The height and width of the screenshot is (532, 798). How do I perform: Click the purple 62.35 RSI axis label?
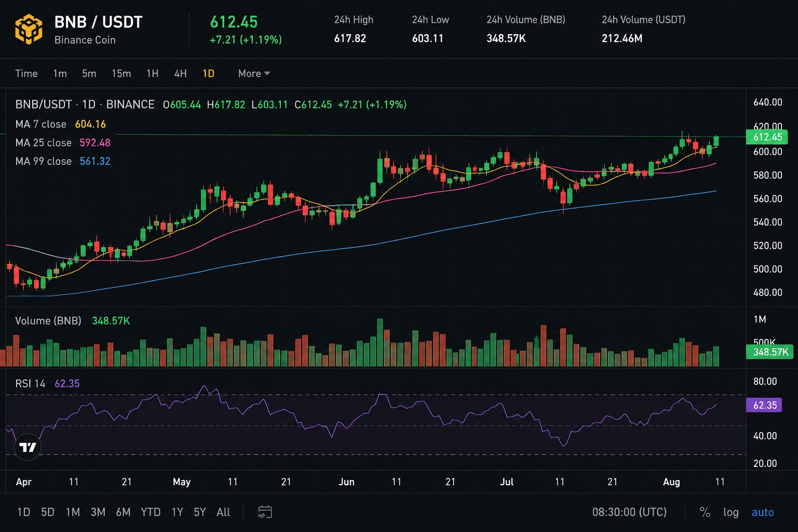[x=764, y=405]
